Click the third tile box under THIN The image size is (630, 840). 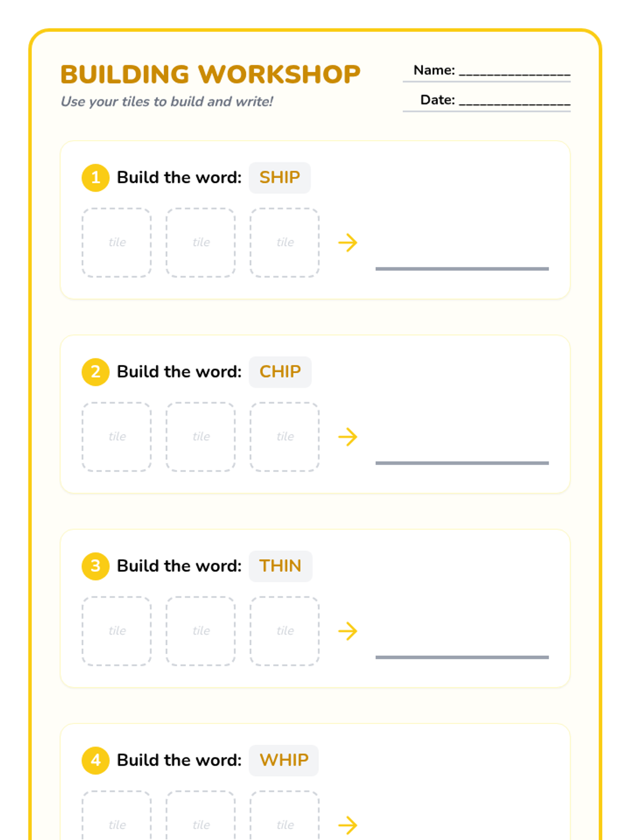tap(285, 631)
